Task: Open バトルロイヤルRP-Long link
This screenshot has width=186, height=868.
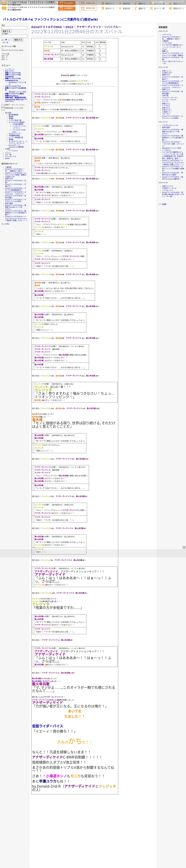Action: 19,131
